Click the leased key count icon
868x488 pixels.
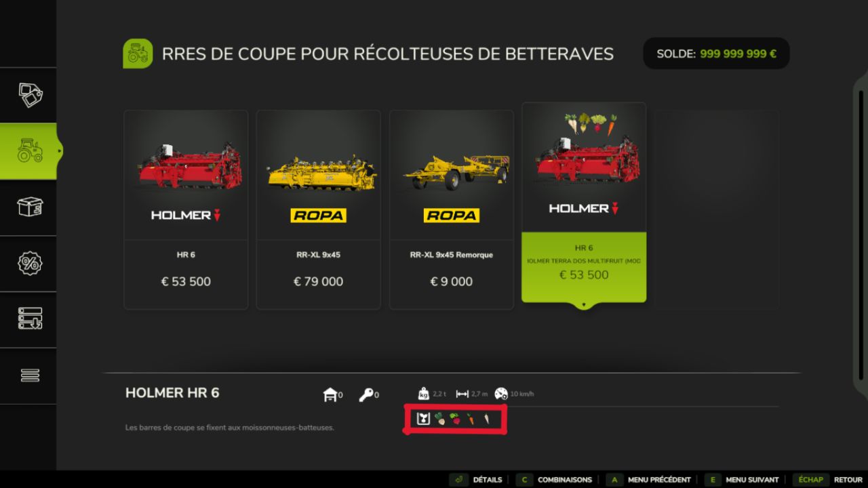click(x=367, y=394)
